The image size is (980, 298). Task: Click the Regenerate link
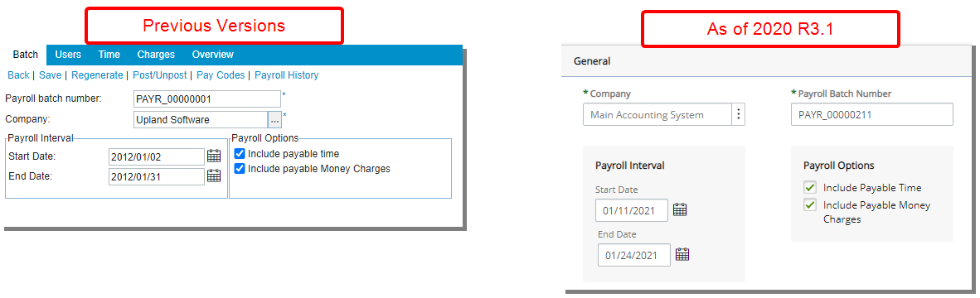point(98,75)
